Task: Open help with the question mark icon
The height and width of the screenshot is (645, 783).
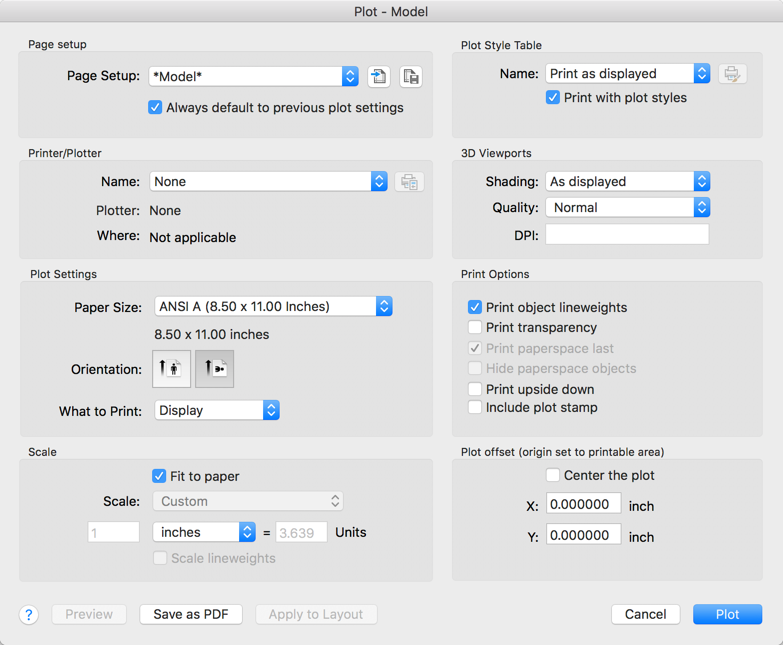Action: (29, 615)
